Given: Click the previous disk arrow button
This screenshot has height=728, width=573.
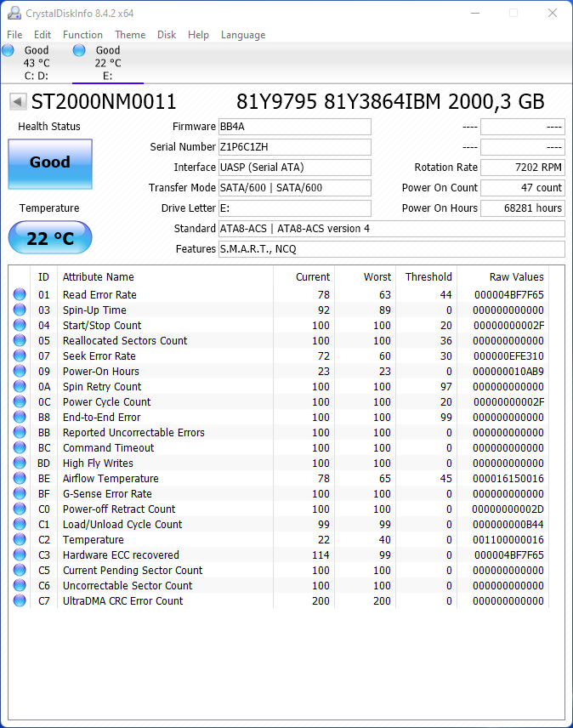Looking at the screenshot, I should [18, 101].
